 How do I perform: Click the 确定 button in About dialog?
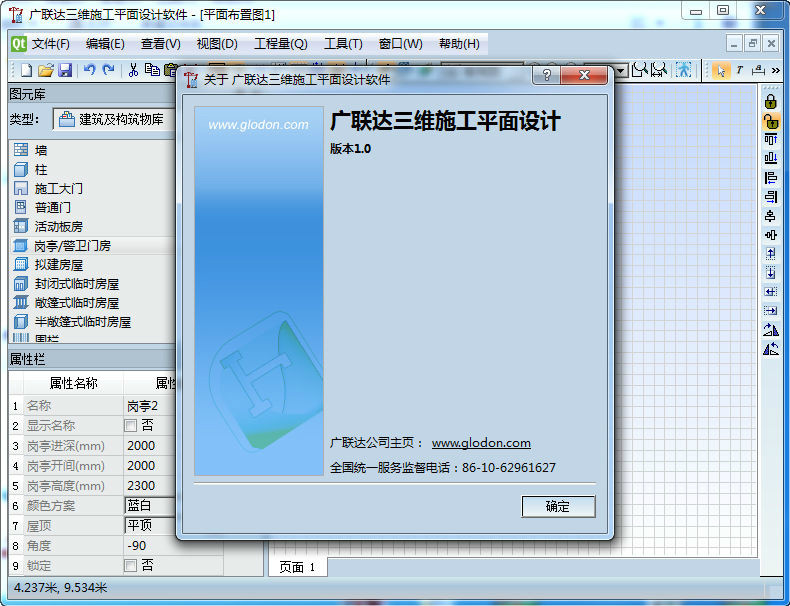(558, 506)
